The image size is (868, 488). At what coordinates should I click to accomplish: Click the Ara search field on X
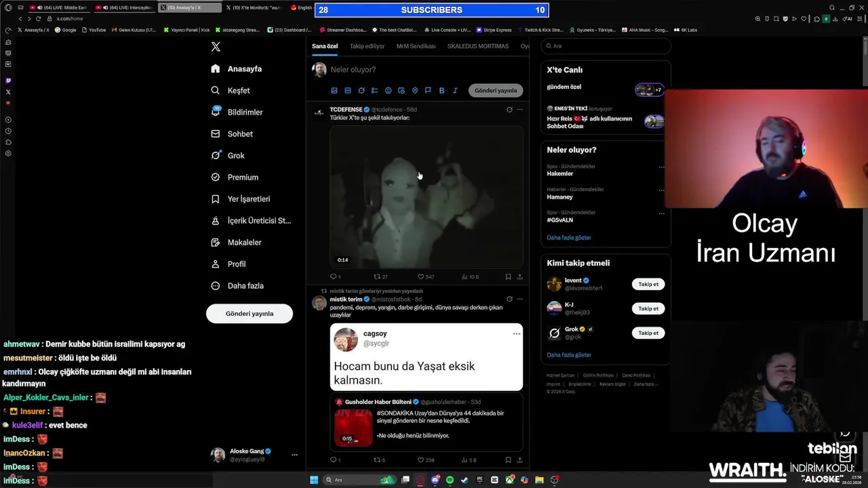click(x=606, y=46)
